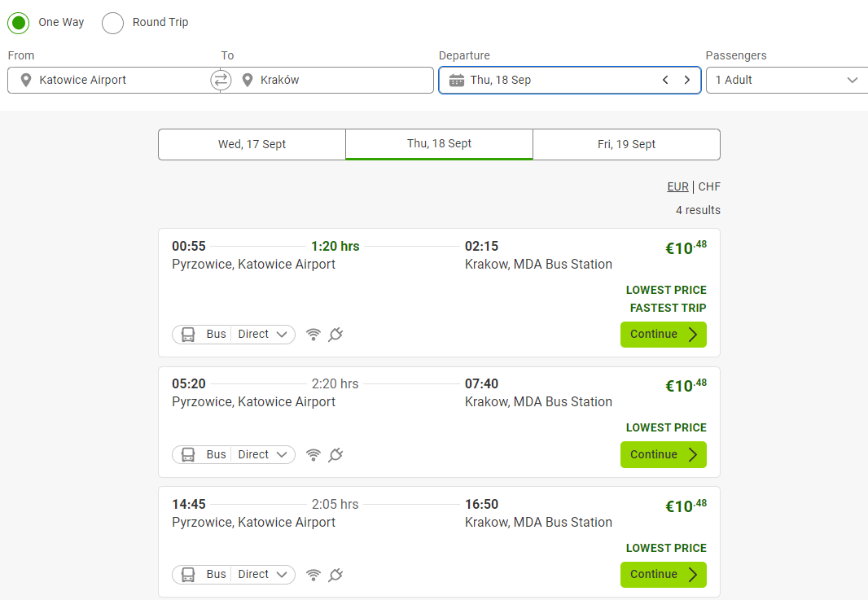868x600 pixels.
Task: Click the bus icon on 05:20 trip
Action: [x=188, y=455]
